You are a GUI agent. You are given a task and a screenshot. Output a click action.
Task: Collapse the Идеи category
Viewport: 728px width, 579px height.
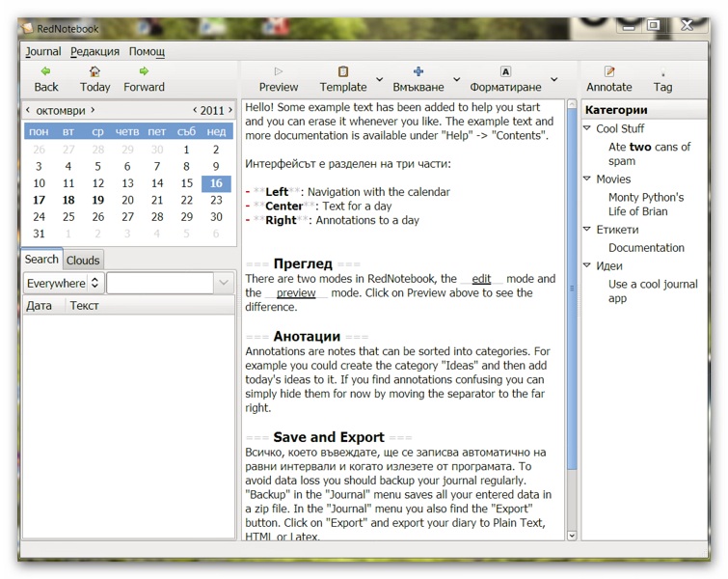[x=587, y=265]
